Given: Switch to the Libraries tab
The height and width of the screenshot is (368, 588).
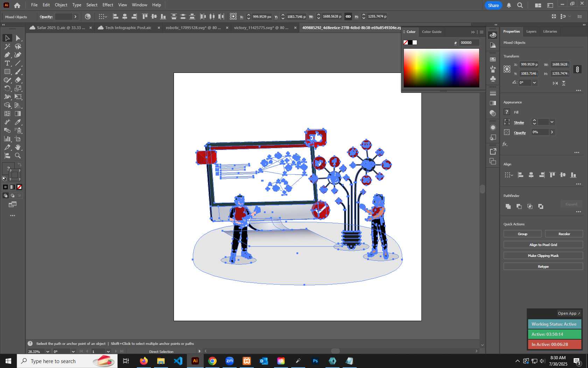Looking at the screenshot, I should coord(550,32).
